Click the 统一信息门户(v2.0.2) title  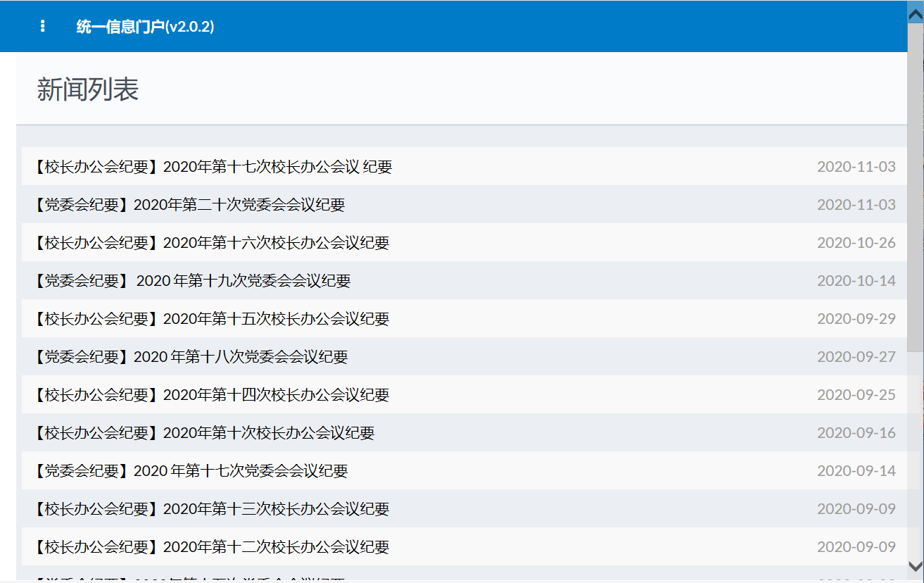click(145, 27)
